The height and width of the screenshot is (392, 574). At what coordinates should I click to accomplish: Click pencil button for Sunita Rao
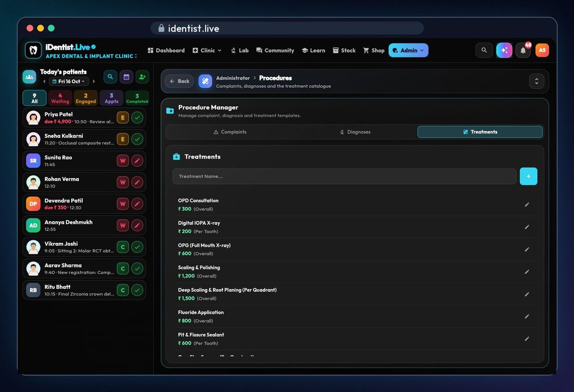coord(137,161)
